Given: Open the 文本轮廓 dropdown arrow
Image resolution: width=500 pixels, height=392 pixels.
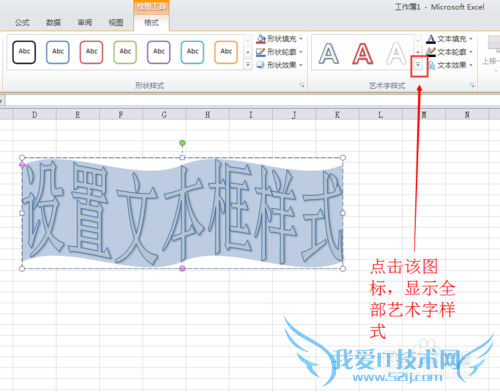Looking at the screenshot, I should tap(471, 52).
